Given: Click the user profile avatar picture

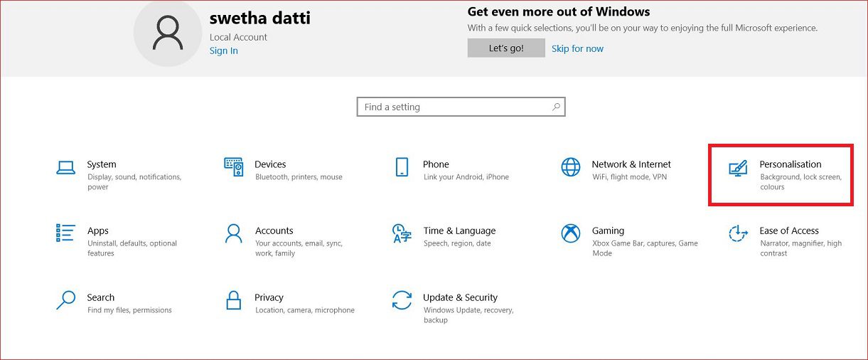Looking at the screenshot, I should [x=168, y=34].
